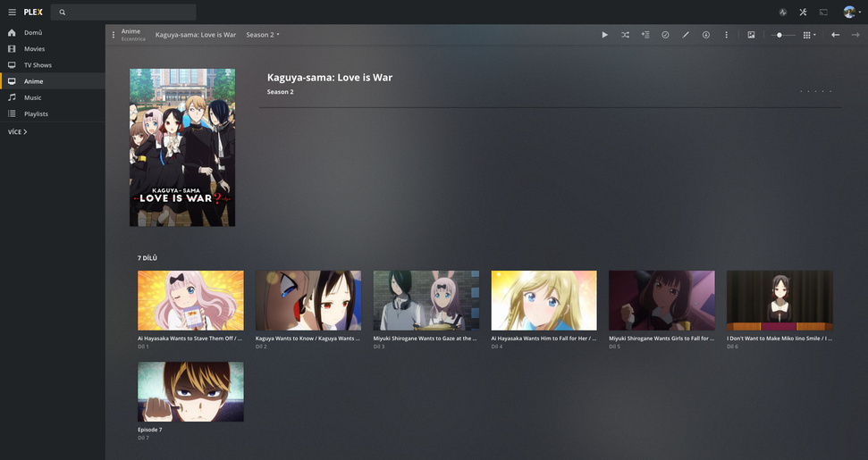Click title I Don't Want to Make Miko Iino Smile
This screenshot has width=868, height=460.
[x=780, y=339]
